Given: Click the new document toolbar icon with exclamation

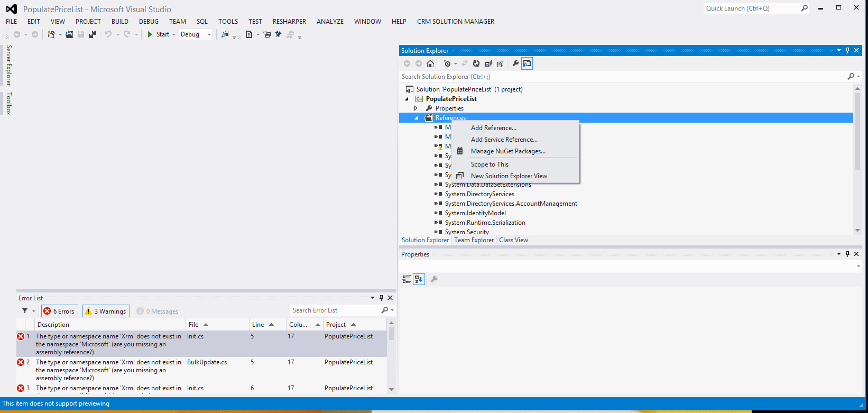Looking at the screenshot, I should (x=249, y=34).
